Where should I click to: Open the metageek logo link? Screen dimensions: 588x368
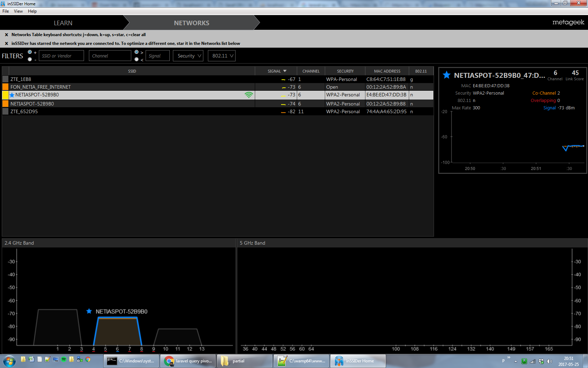point(568,22)
